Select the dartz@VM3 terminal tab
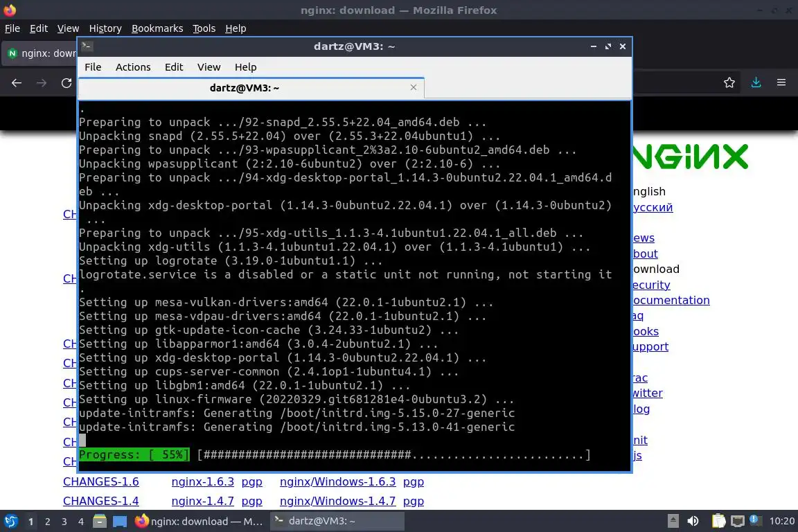The image size is (798, 532). click(251, 88)
